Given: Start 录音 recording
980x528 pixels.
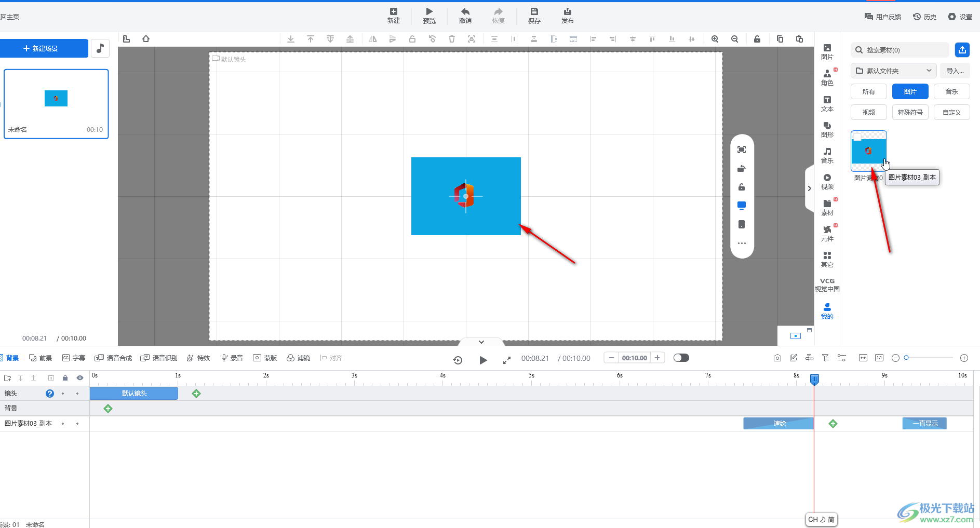Looking at the screenshot, I should [x=232, y=358].
